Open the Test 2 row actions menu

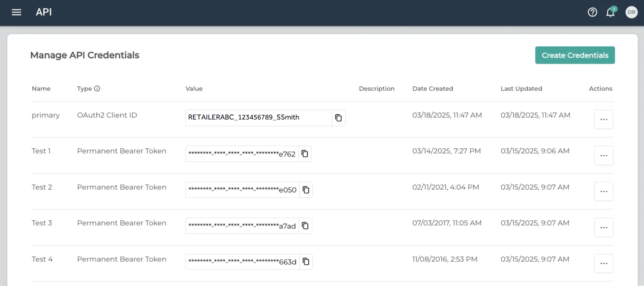point(604,192)
